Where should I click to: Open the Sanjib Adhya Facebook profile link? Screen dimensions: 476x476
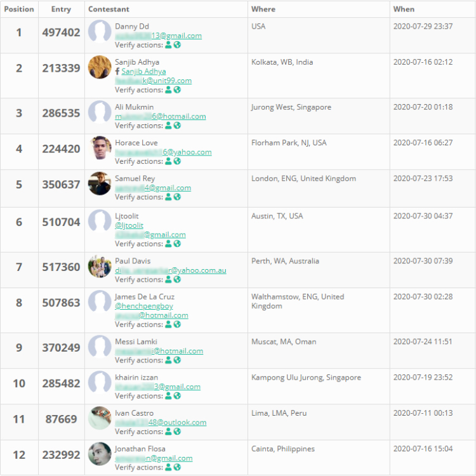pyautogui.click(x=143, y=72)
